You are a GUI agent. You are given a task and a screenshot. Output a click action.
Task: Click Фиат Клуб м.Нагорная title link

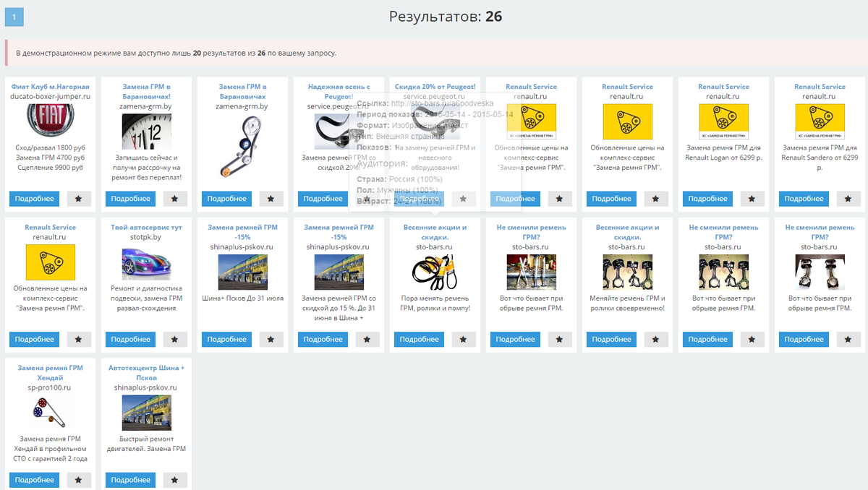point(50,87)
